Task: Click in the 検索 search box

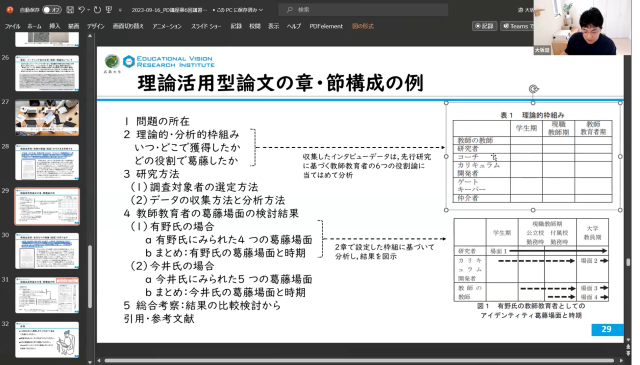Action: [x=363, y=9]
